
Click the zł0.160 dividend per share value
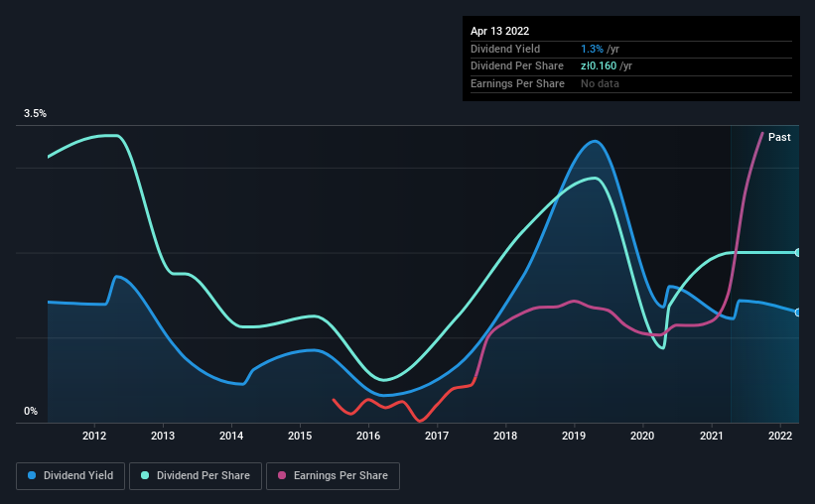coord(599,66)
